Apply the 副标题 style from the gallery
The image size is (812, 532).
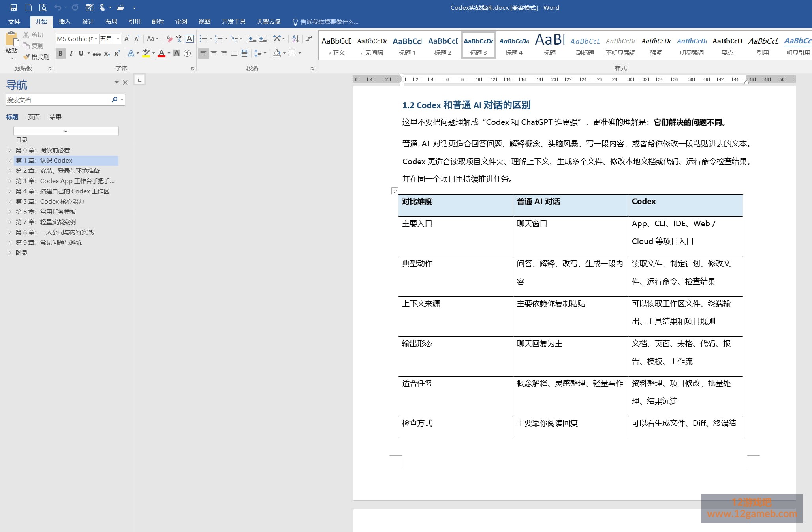point(585,46)
